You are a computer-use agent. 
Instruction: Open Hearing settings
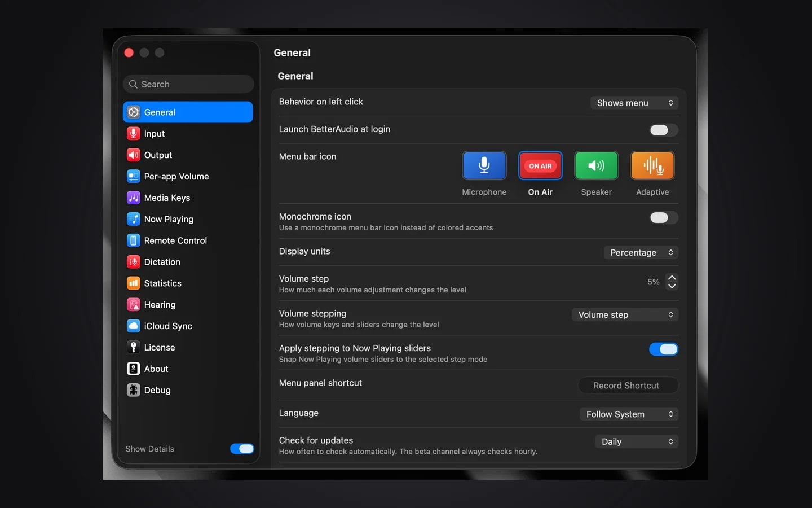[x=188, y=305]
